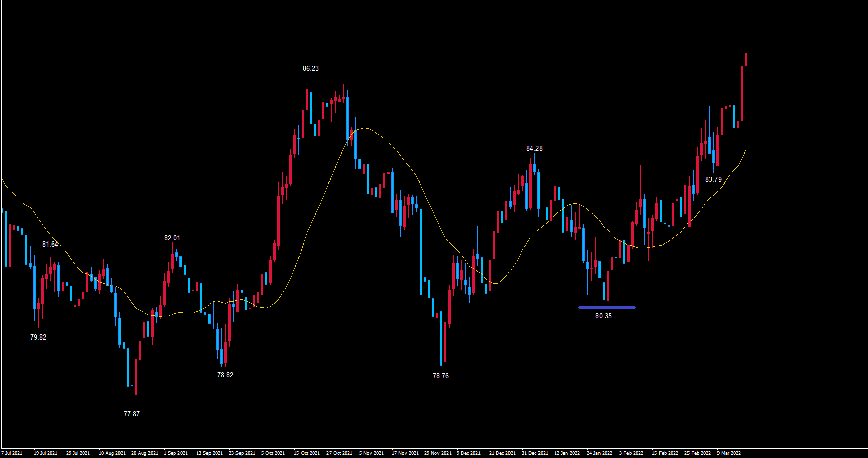Select the 78.82 swing low label
868x458 pixels.
225,375
